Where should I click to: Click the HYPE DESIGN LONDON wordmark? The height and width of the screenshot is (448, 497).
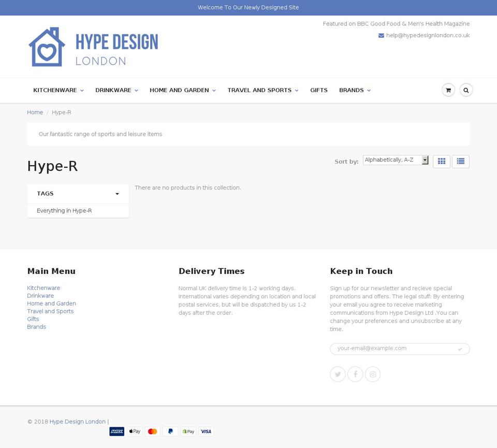point(116,49)
